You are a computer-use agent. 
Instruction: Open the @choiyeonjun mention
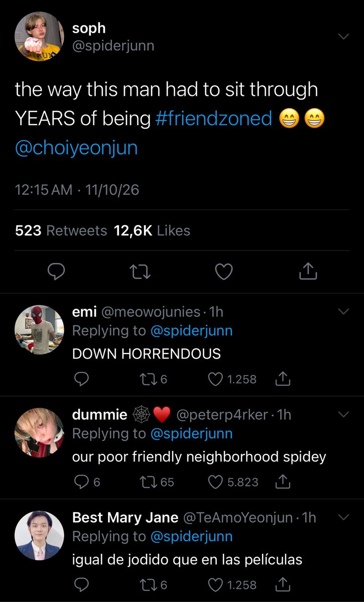tap(76, 148)
